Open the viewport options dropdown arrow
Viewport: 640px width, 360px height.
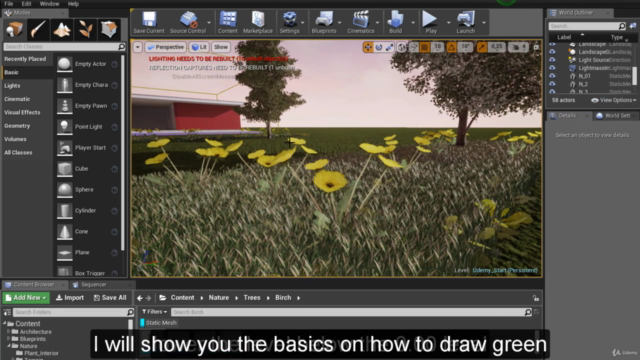[x=138, y=47]
